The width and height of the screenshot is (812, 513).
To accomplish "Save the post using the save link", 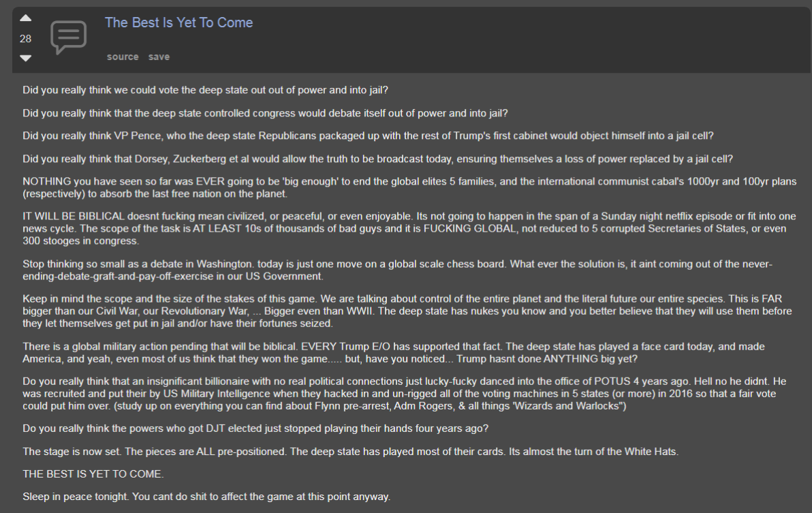I will [x=159, y=57].
